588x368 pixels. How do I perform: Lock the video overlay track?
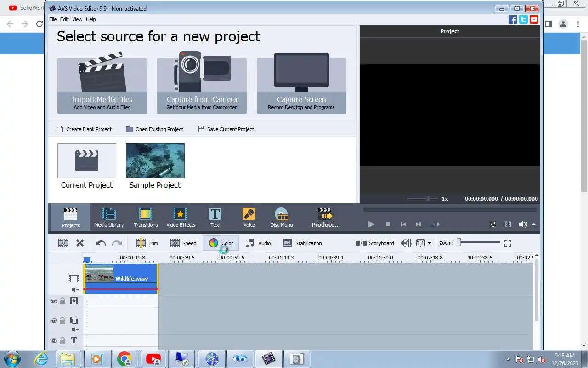(62, 321)
